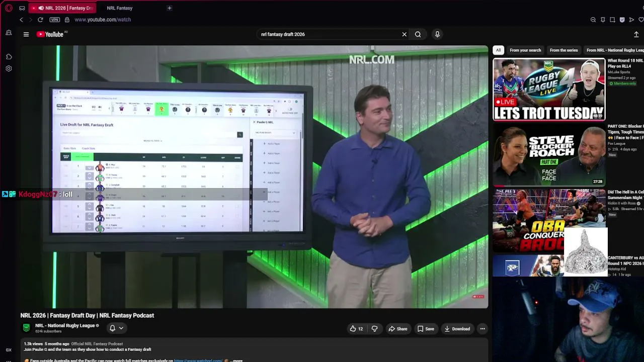644x362 pixels.
Task: Open GX icon in the sidebar bottom
Action: click(9, 350)
